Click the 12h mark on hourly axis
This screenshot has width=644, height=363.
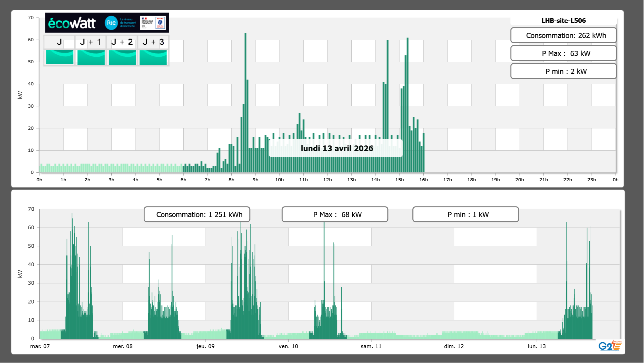327,180
